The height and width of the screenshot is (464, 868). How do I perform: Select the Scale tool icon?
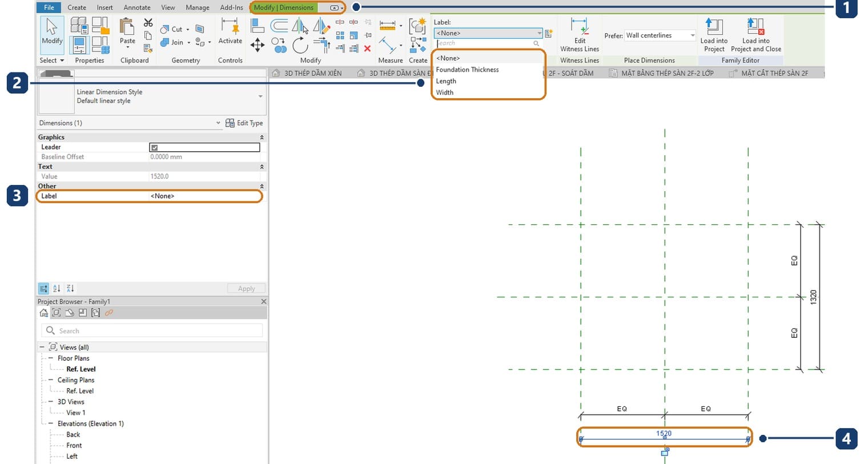[353, 35]
